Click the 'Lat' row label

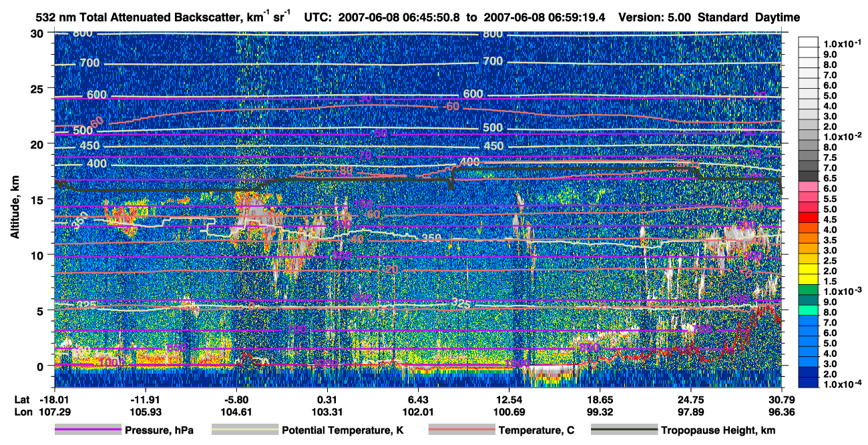coord(22,399)
